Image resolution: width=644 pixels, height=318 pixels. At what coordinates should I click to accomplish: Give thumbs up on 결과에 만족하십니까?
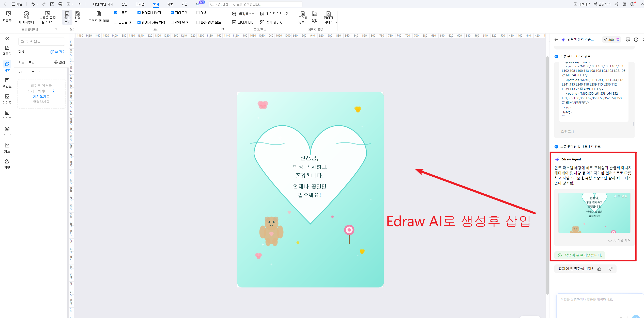point(599,269)
